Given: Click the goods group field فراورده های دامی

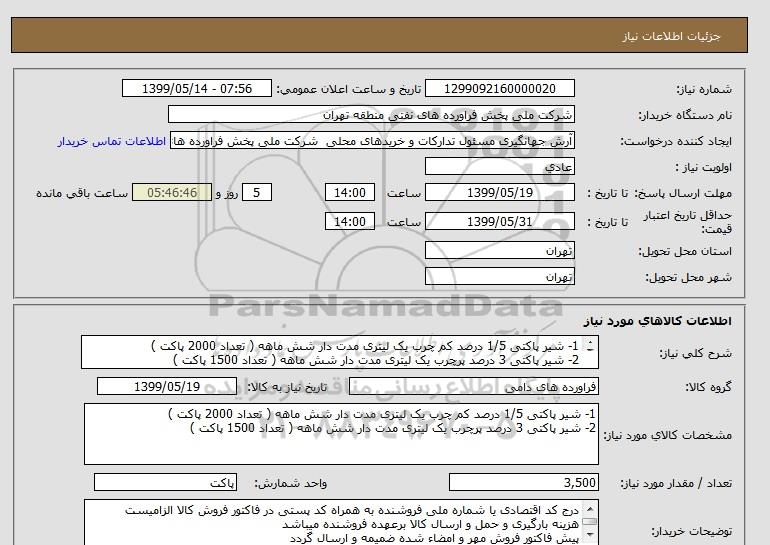Looking at the screenshot, I should coord(473,387).
